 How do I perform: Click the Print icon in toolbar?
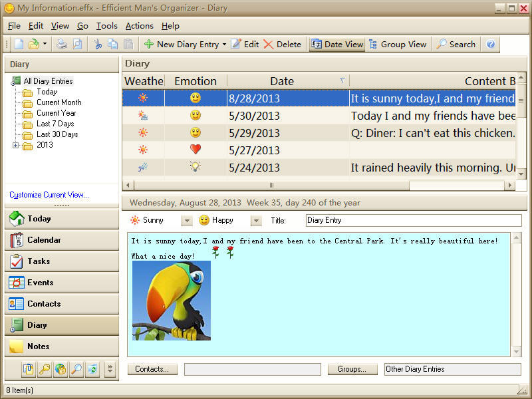62,44
